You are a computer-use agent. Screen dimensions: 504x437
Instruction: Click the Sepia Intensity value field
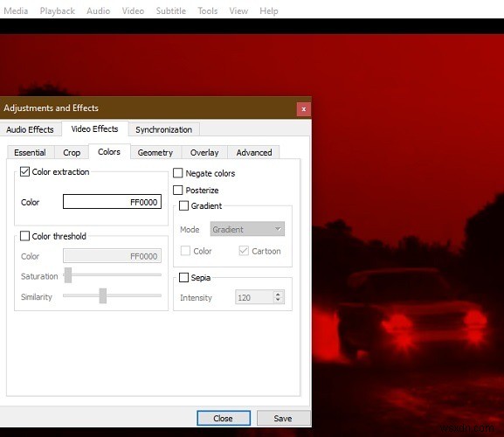coord(254,297)
